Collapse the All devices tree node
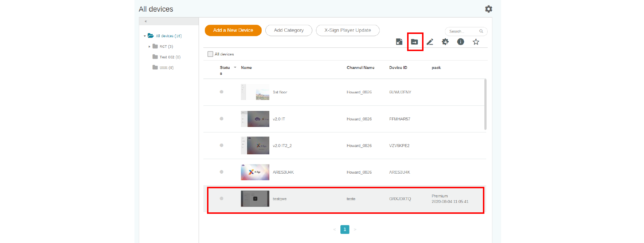This screenshot has height=243, width=644. tap(145, 36)
